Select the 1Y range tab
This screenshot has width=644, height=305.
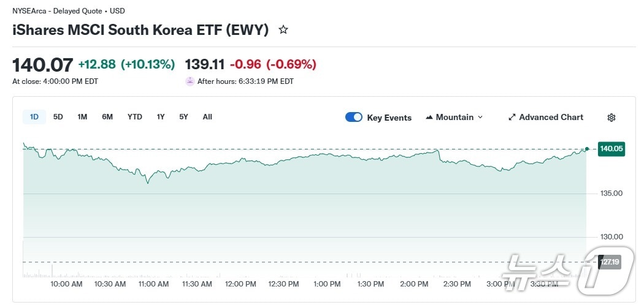tap(161, 117)
